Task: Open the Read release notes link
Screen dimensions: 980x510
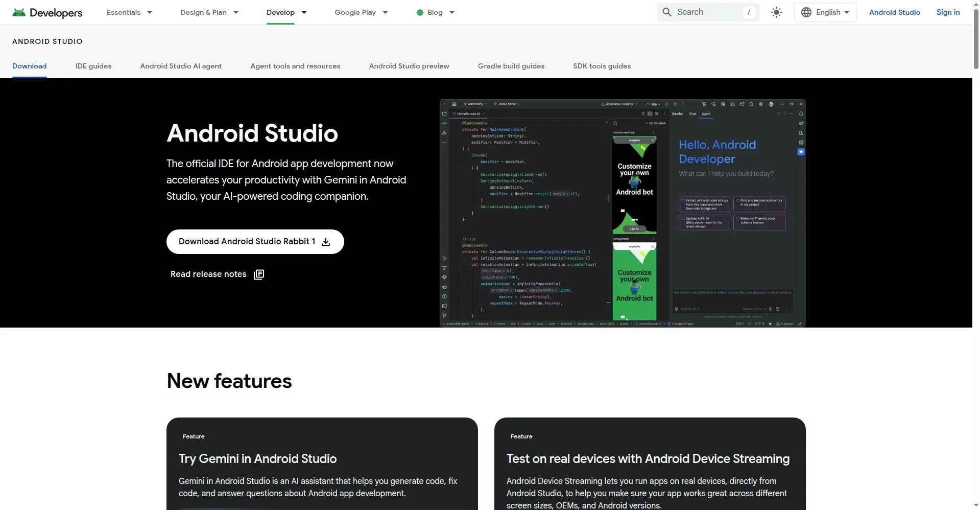Action: tap(217, 274)
